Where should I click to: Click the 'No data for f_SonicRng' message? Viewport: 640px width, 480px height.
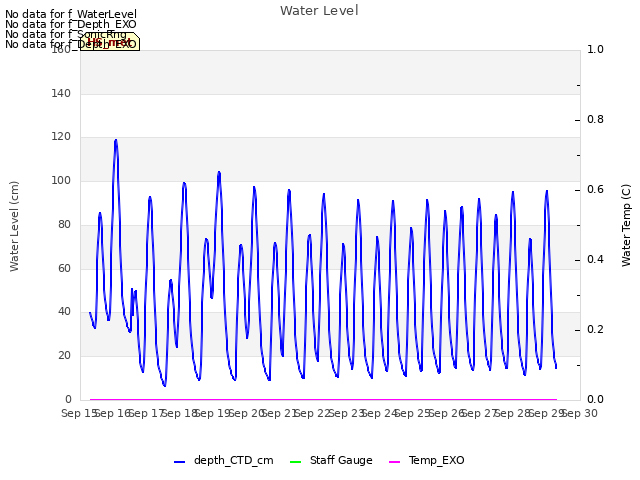[66, 34]
